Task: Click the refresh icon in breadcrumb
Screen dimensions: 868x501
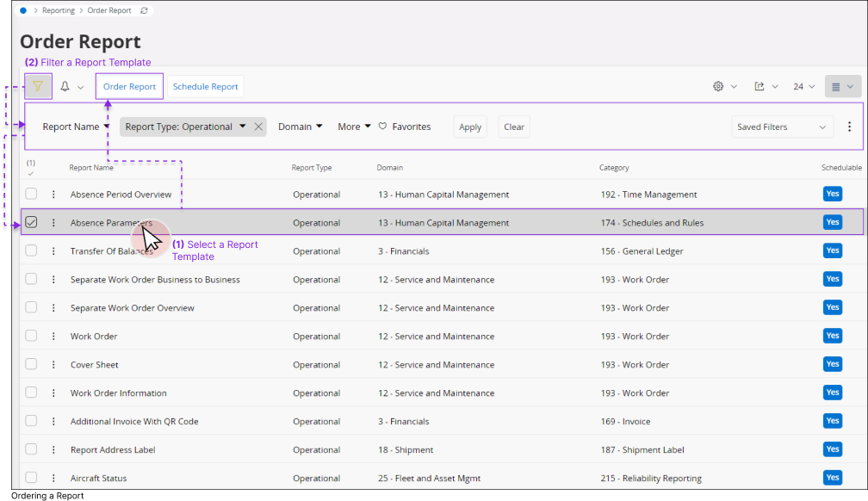Action: (144, 10)
